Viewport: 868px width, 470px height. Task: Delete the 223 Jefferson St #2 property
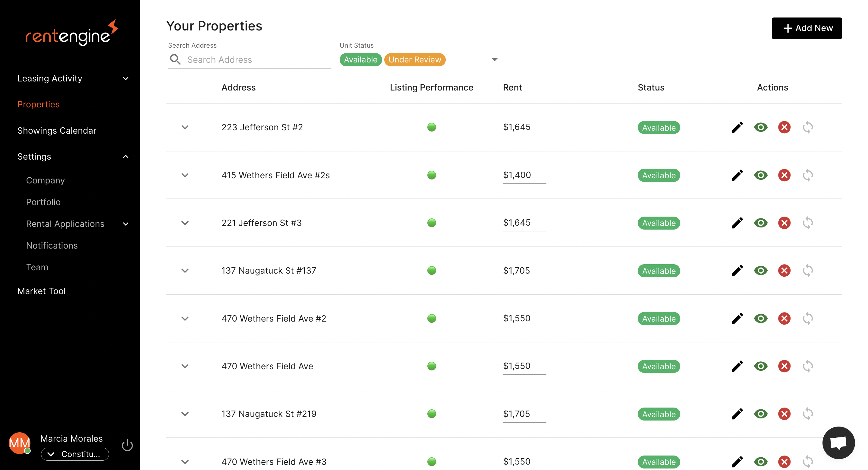point(784,127)
